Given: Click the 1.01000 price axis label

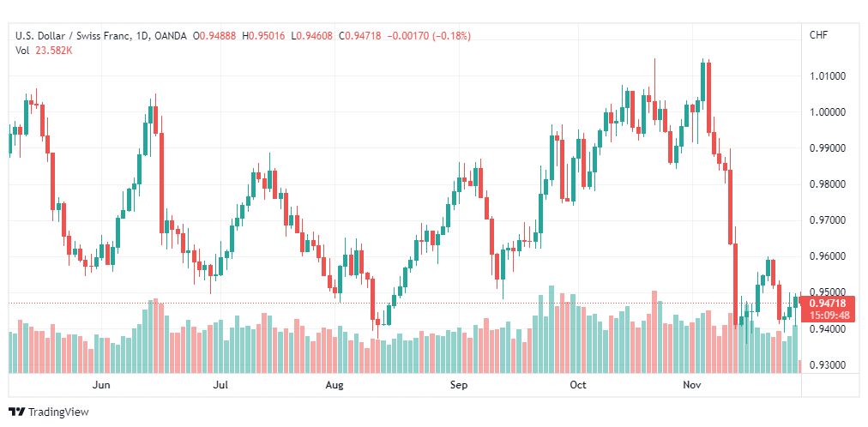Looking at the screenshot, I should [x=827, y=76].
